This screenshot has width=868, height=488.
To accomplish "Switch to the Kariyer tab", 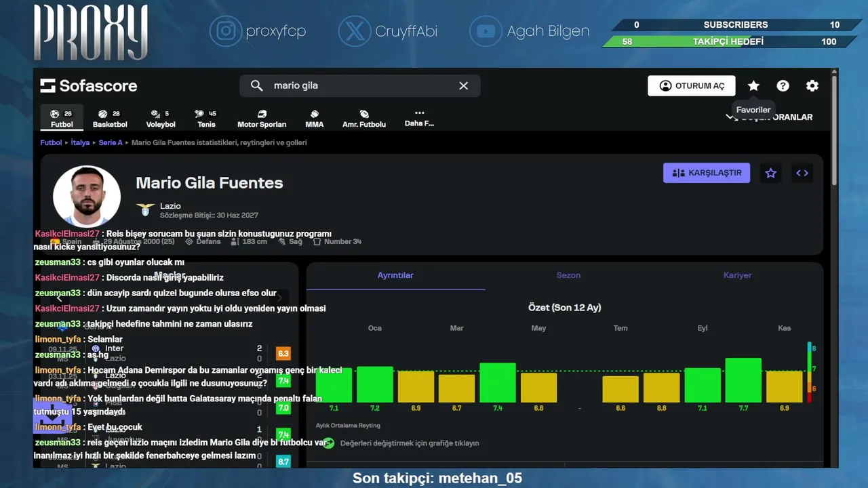I will (x=737, y=275).
